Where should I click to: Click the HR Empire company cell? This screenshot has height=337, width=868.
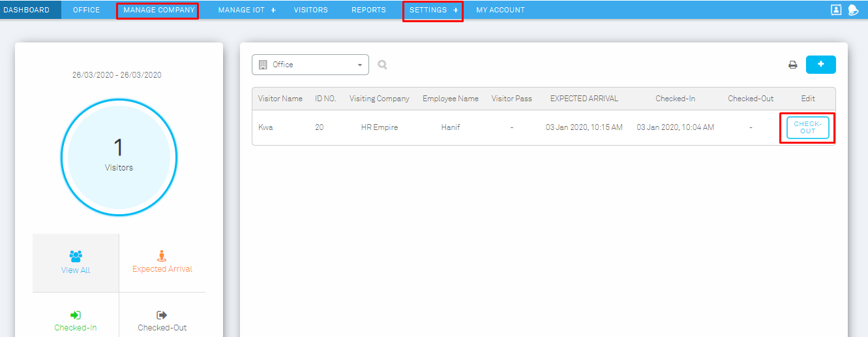(379, 127)
